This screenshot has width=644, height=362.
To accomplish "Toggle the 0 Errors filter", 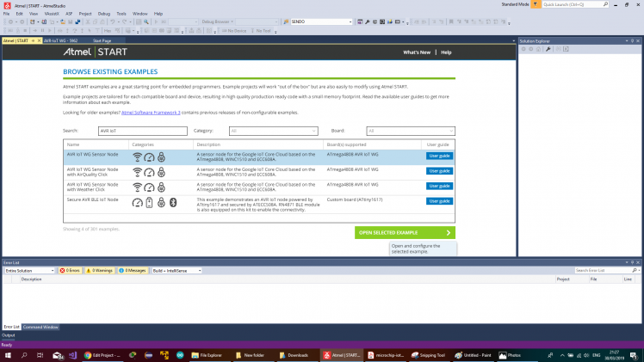I will pos(70,270).
